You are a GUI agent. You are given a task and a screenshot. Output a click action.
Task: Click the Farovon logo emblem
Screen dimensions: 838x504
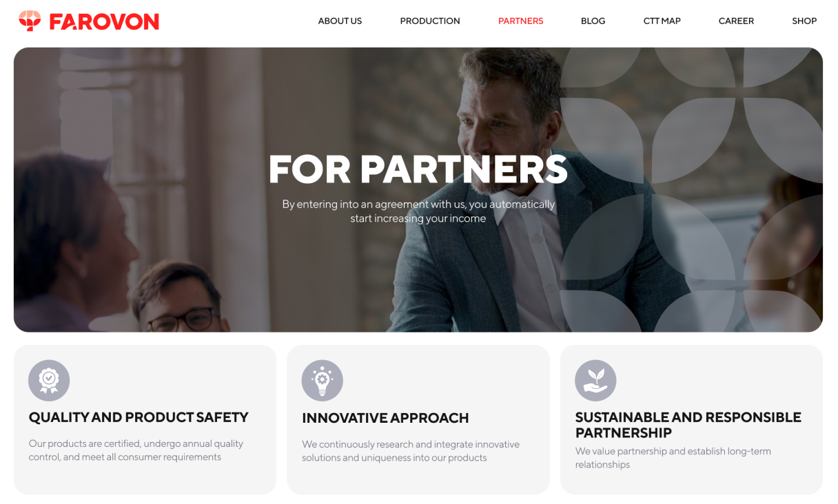pyautogui.click(x=30, y=21)
